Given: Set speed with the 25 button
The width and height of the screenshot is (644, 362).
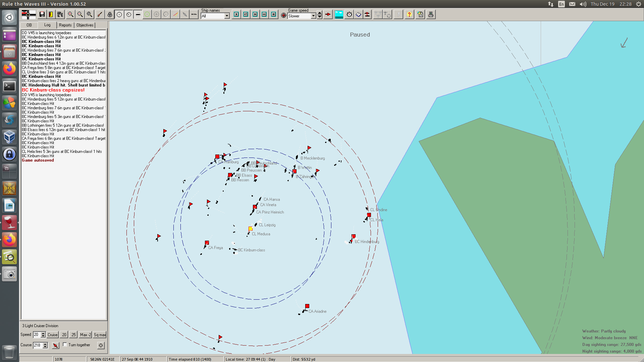Looking at the screenshot, I should (x=73, y=335).
